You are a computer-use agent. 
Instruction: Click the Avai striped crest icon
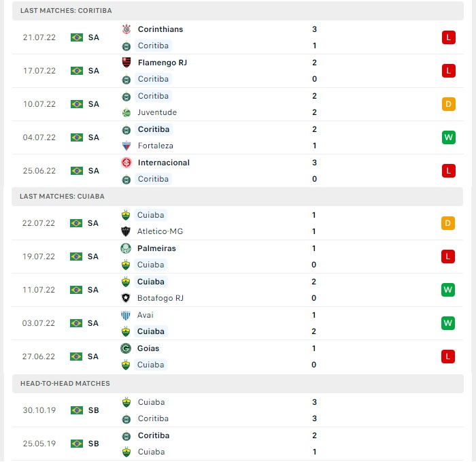click(x=126, y=315)
